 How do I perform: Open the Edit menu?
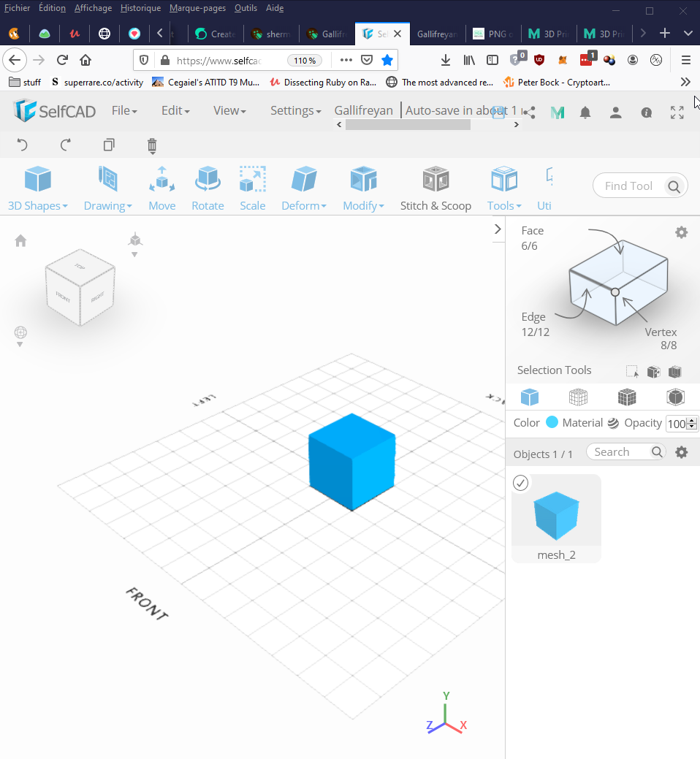pos(175,110)
